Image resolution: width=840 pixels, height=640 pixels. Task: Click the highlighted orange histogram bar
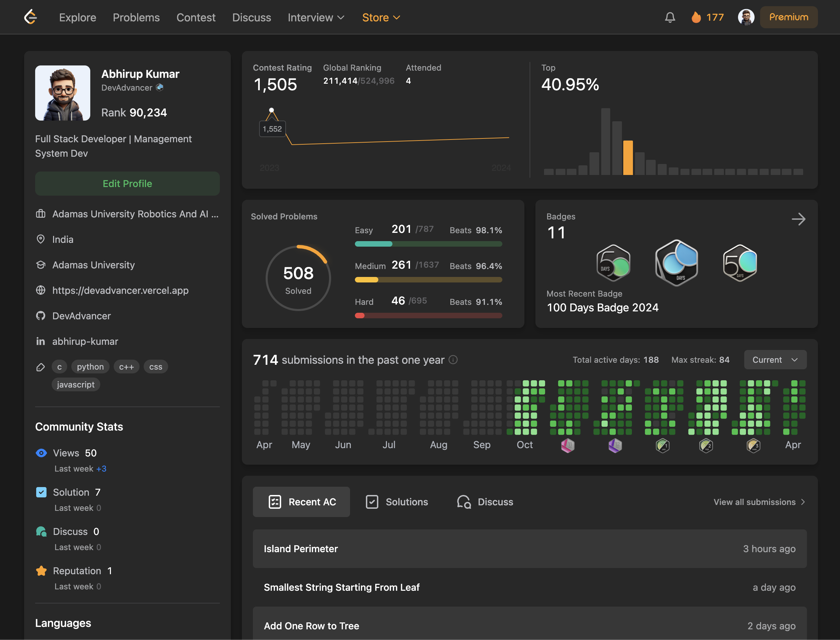[x=628, y=158]
